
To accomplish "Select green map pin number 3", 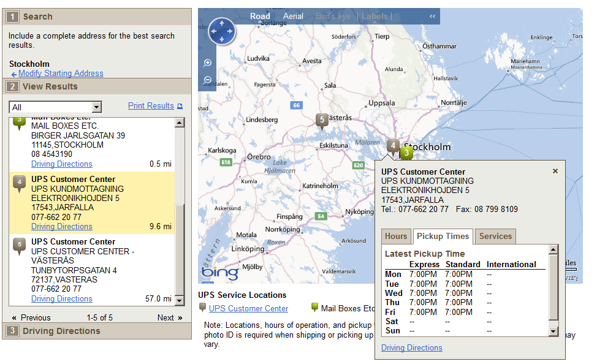I will [x=406, y=153].
